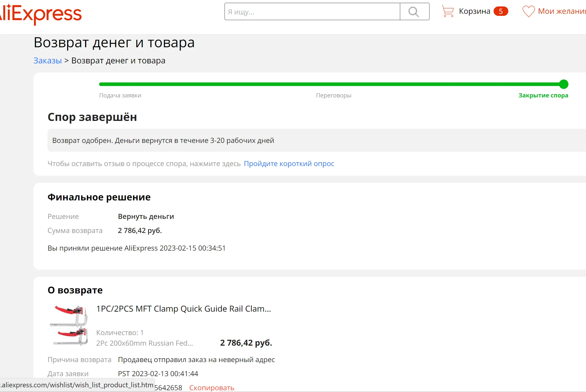The image size is (586, 392).
Task: Click the red cart count badge
Action: tap(501, 11)
